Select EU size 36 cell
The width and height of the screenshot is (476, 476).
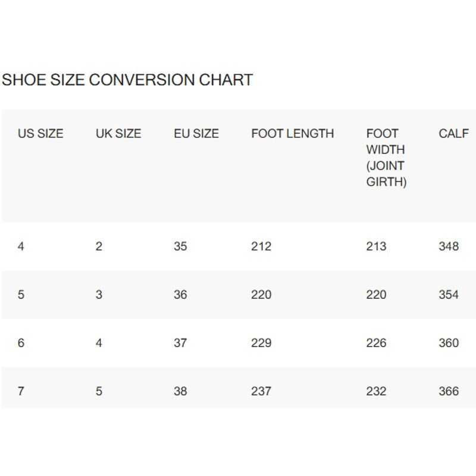click(180, 295)
